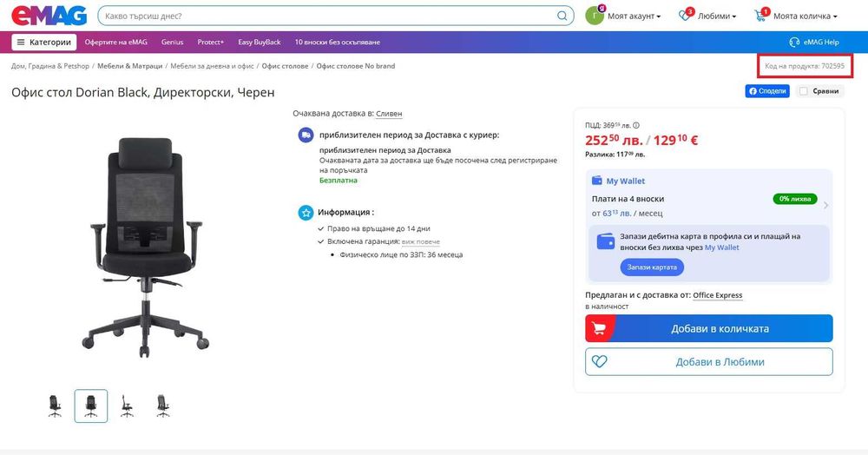Go to Дом, Градина & Petshop breadcrumb
The image size is (868, 455).
point(49,66)
